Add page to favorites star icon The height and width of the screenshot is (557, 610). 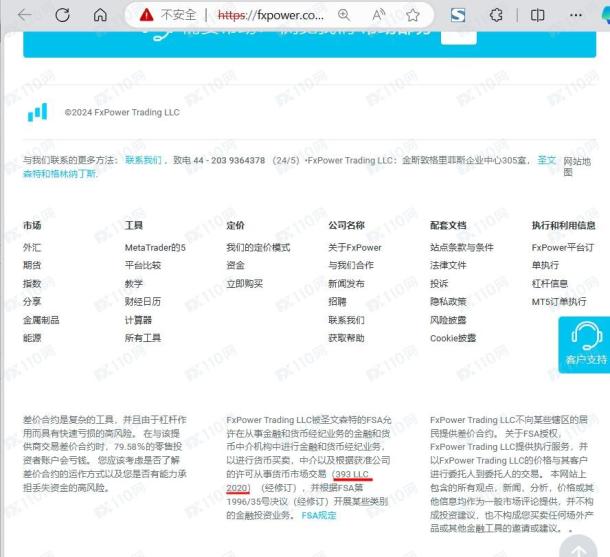(x=412, y=15)
